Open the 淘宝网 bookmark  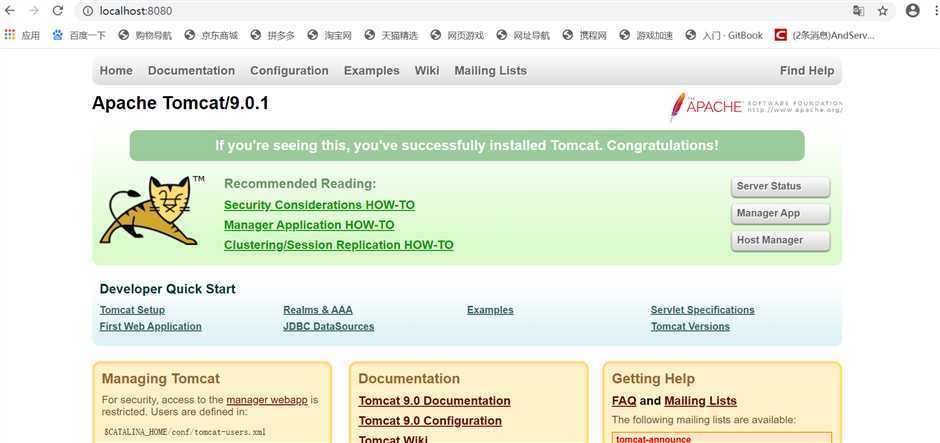(329, 35)
